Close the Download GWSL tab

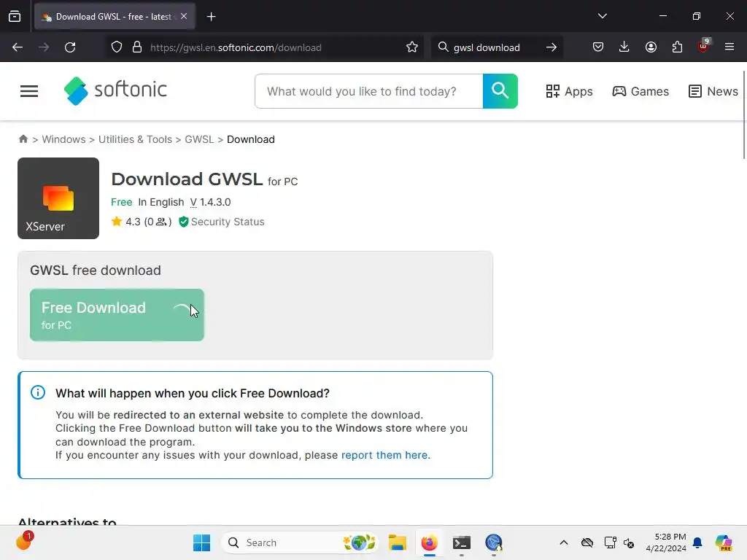pyautogui.click(x=184, y=17)
